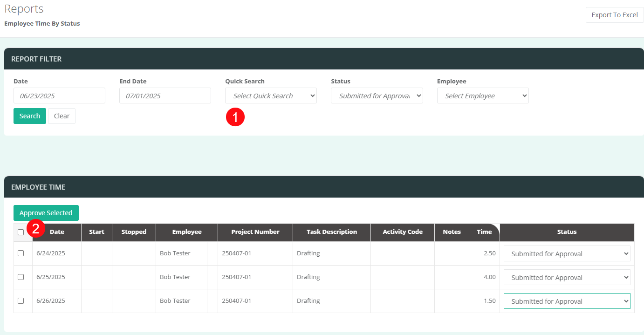
Task: Expand the Status filter dropdown
Action: click(377, 96)
